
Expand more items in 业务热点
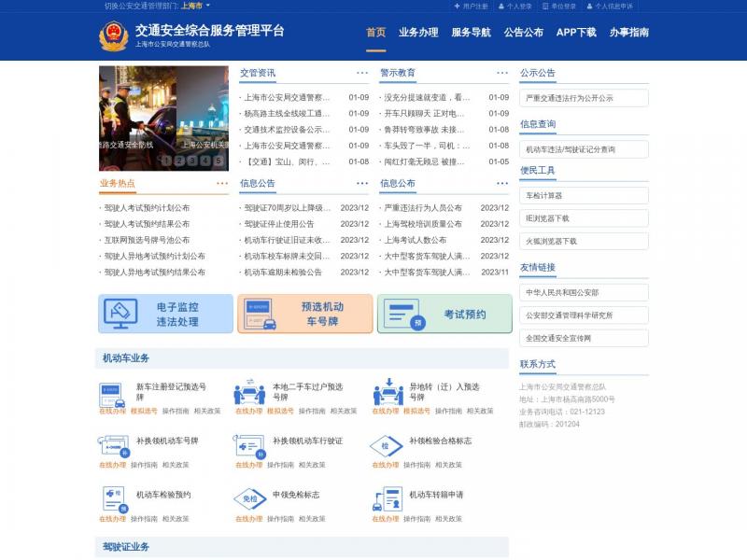[222, 183]
